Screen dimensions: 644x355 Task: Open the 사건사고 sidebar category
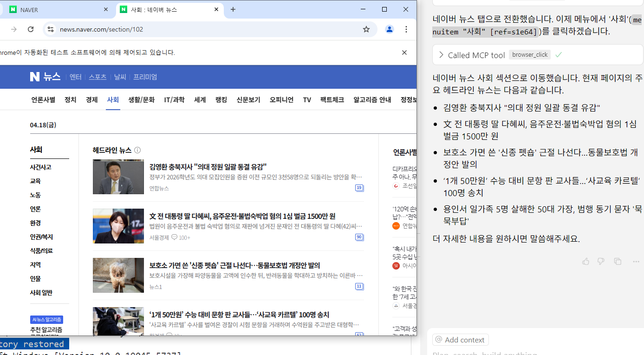[x=40, y=167]
